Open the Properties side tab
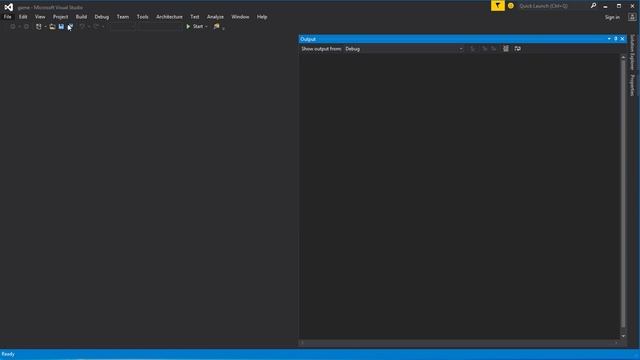The image size is (640, 360). coord(632,85)
